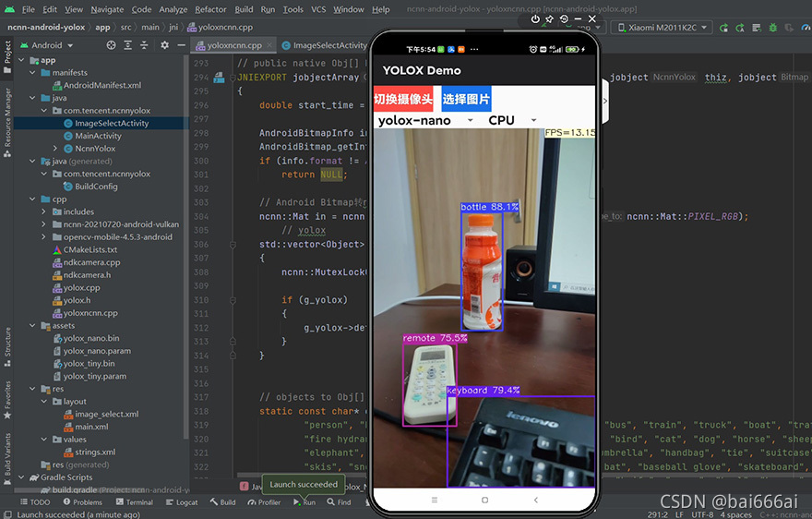This screenshot has width=812, height=519.
Task: Close the yoloxncnn.cpp editor tab
Action: tap(269, 45)
